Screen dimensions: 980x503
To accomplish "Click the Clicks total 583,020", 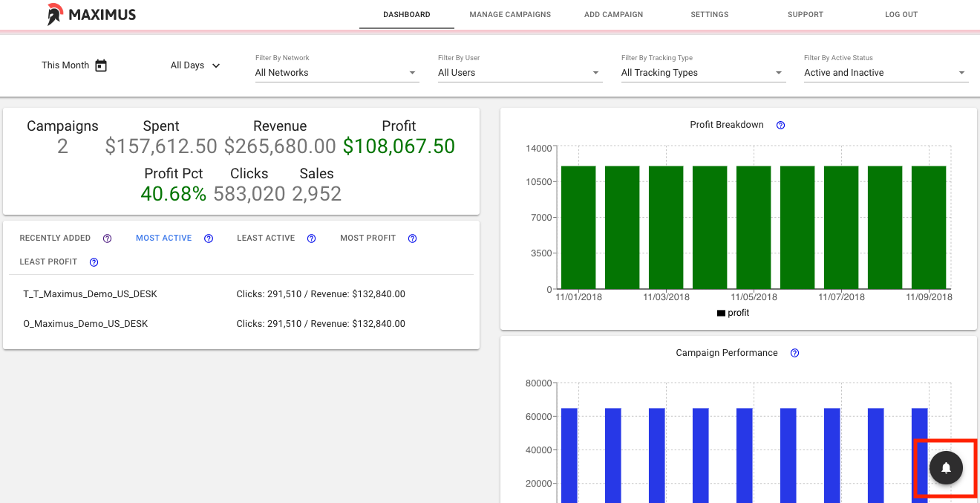I will [x=249, y=194].
